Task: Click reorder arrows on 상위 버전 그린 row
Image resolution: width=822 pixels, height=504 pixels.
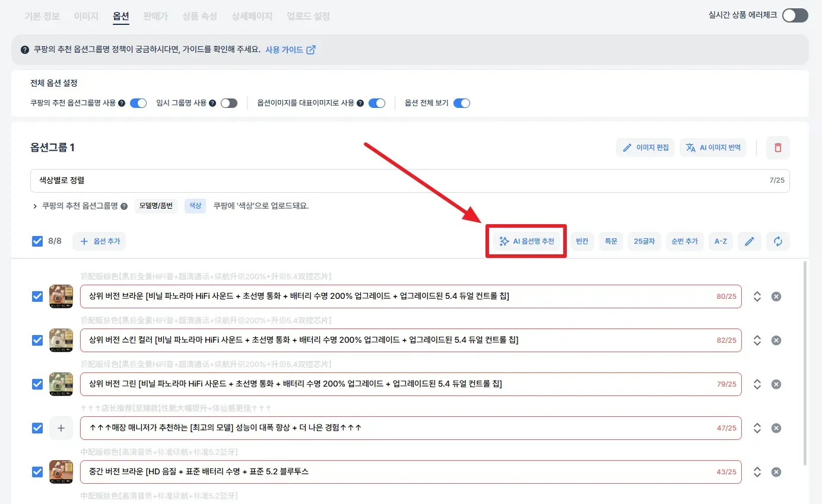Action: [x=757, y=384]
